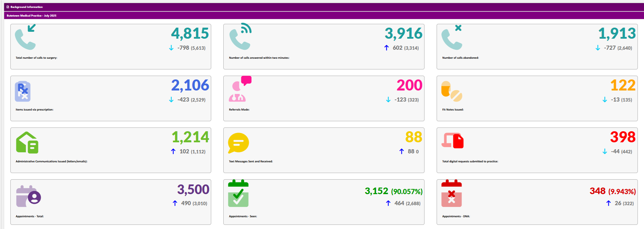Click the green appointments seen checkmark calendar

tap(238, 193)
